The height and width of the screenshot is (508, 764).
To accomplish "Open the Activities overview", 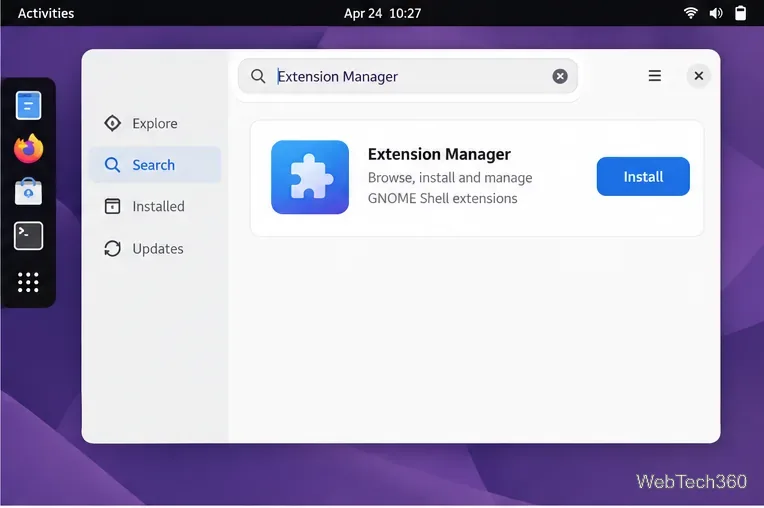I will point(46,13).
